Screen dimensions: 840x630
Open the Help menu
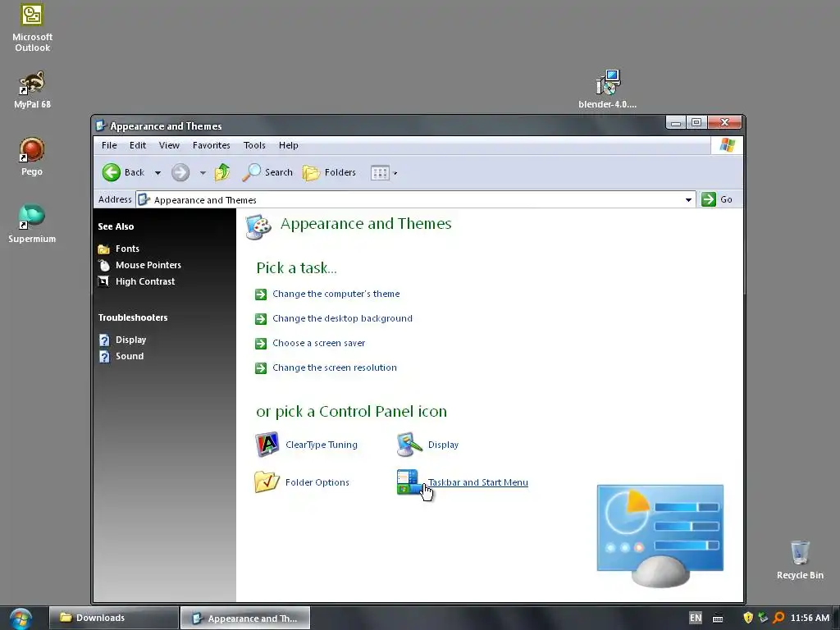click(x=288, y=145)
